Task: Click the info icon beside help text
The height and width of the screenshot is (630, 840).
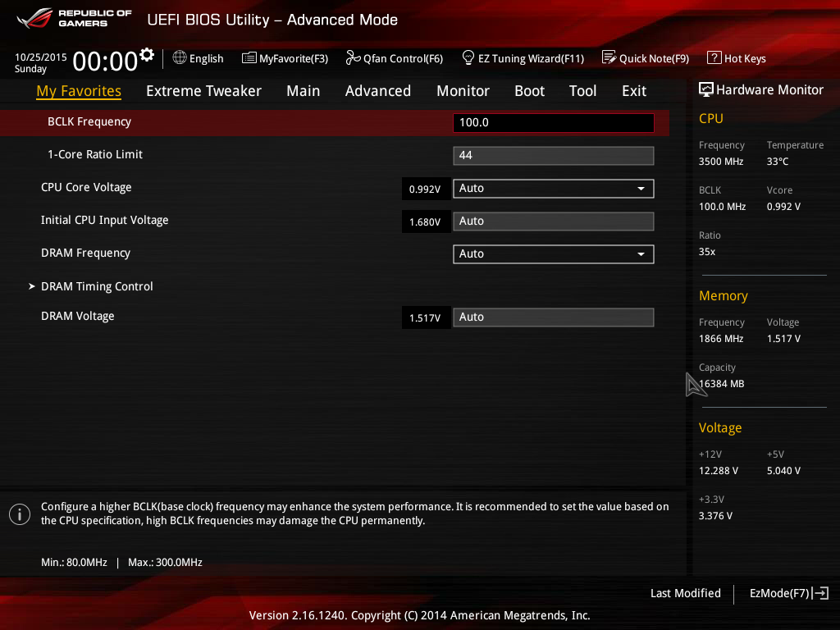Action: (20, 514)
